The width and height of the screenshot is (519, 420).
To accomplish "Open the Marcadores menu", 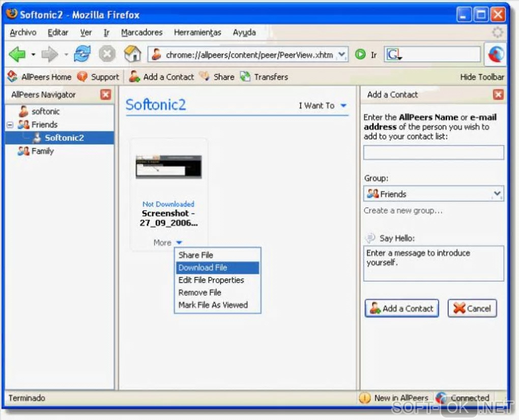I will [141, 33].
